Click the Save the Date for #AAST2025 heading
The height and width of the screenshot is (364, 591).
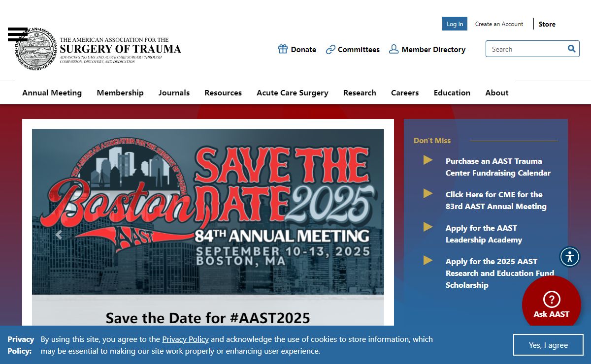[208, 318]
